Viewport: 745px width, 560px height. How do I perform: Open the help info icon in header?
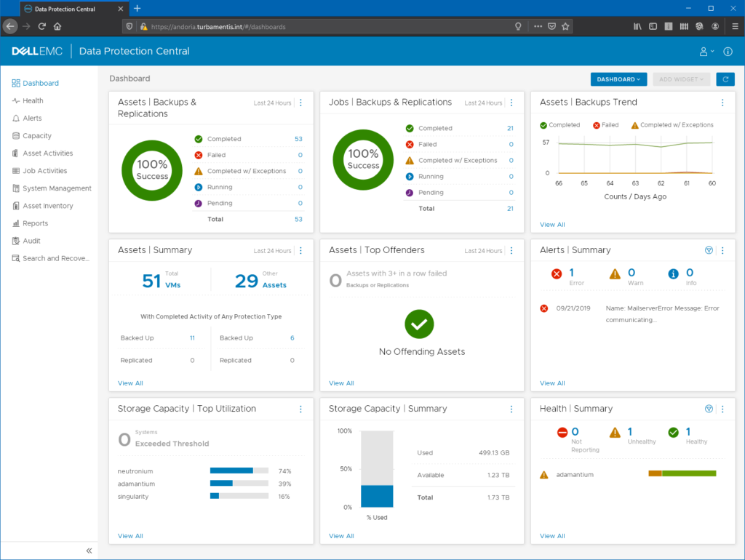coord(728,52)
